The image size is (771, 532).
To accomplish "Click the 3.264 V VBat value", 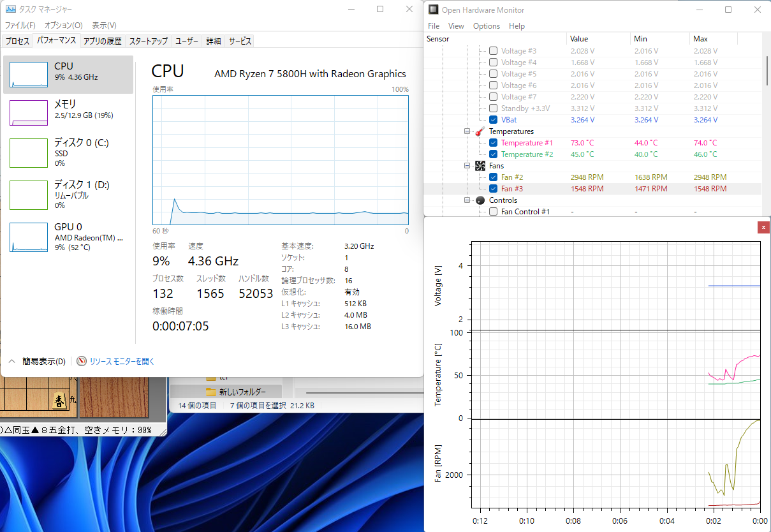I will [582, 120].
